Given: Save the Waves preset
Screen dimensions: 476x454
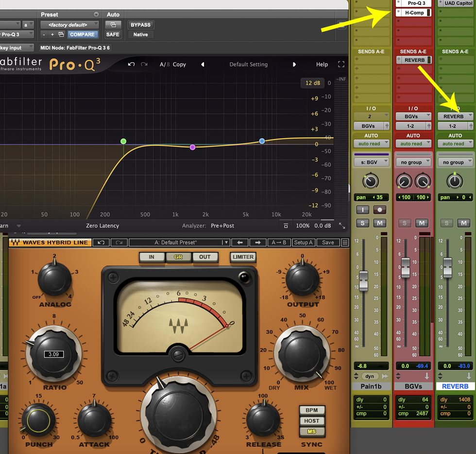Looking at the screenshot, I should [x=328, y=243].
